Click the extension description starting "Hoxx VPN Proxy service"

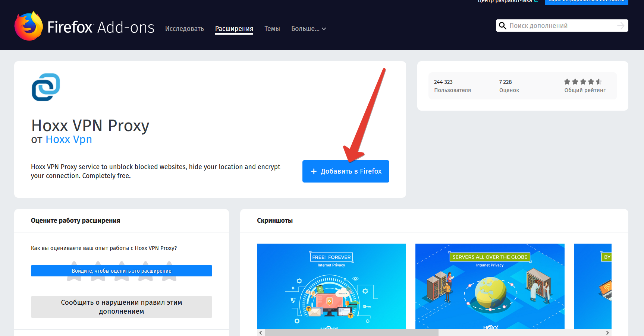click(155, 171)
